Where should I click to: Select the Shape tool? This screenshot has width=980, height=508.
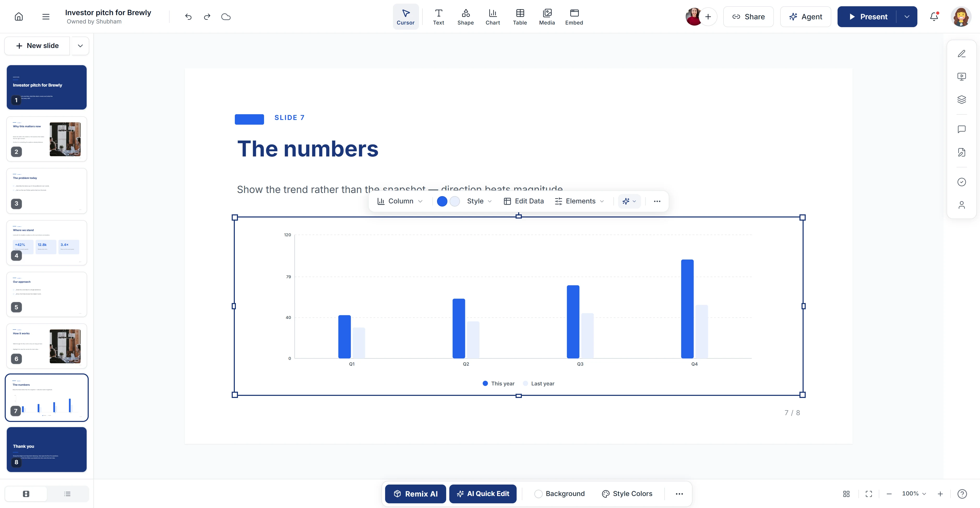coord(465,17)
